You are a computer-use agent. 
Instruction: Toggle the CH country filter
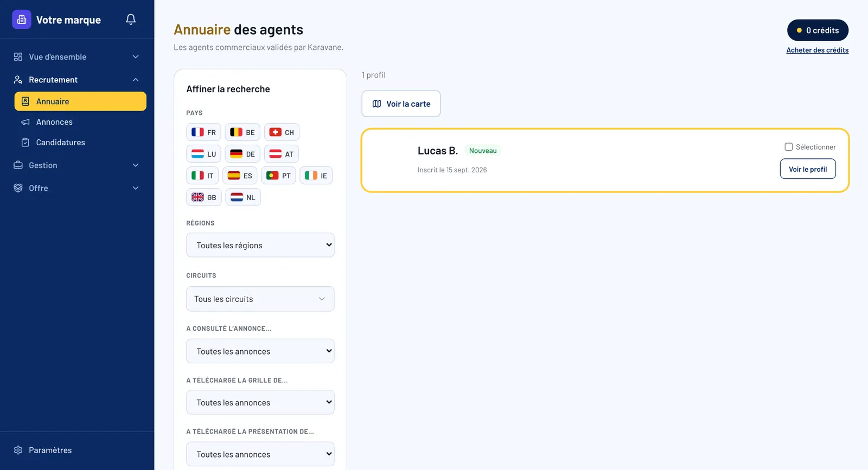(282, 132)
